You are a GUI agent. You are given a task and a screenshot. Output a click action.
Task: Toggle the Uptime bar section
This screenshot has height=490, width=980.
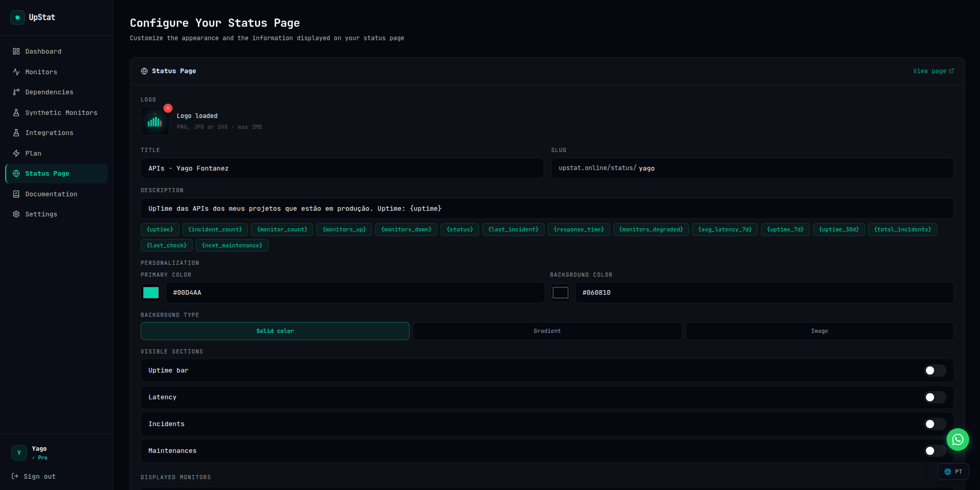[x=935, y=370]
